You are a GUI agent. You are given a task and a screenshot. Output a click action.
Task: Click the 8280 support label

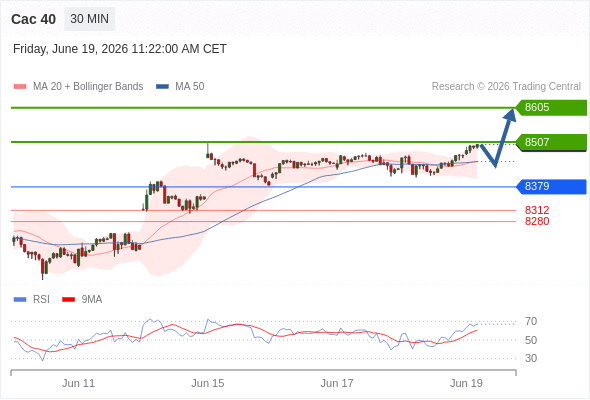(537, 221)
